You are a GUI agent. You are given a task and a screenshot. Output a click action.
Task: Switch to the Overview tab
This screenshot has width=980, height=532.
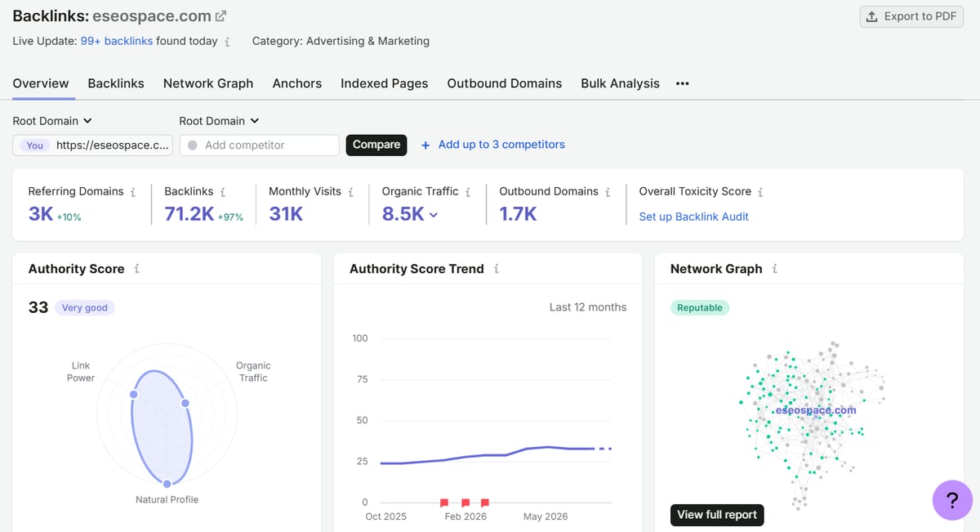41,83
